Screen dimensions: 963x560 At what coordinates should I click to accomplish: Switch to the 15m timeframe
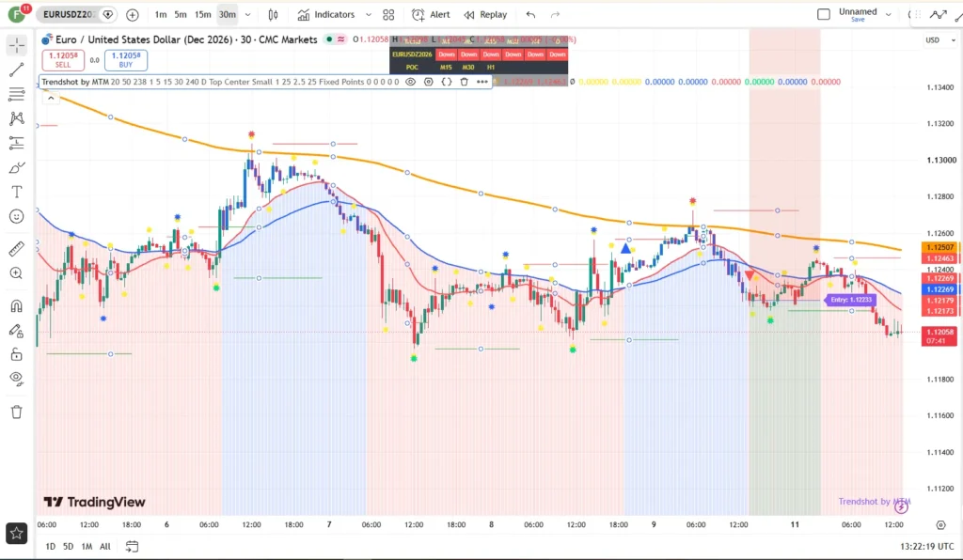click(203, 15)
